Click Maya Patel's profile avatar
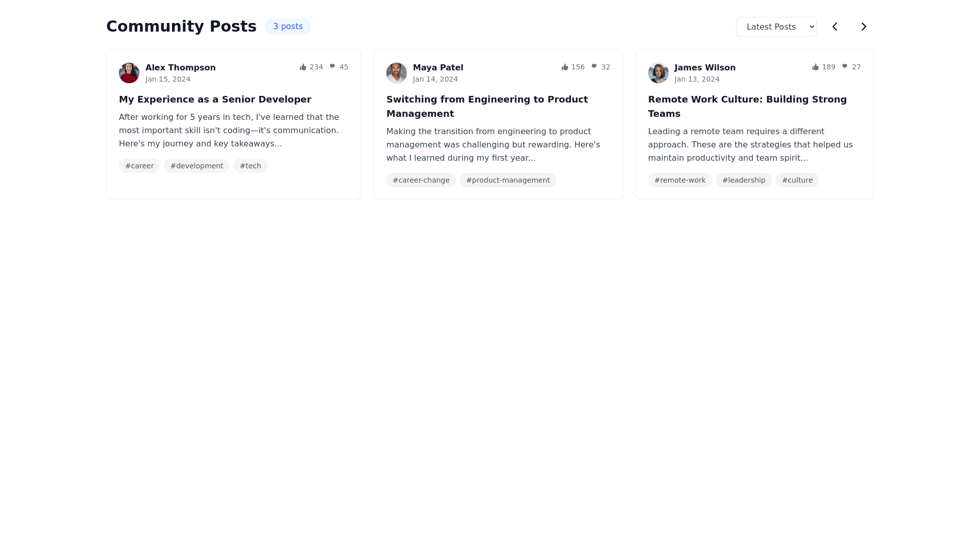Viewport: 980px width, 551px height. pyautogui.click(x=397, y=73)
